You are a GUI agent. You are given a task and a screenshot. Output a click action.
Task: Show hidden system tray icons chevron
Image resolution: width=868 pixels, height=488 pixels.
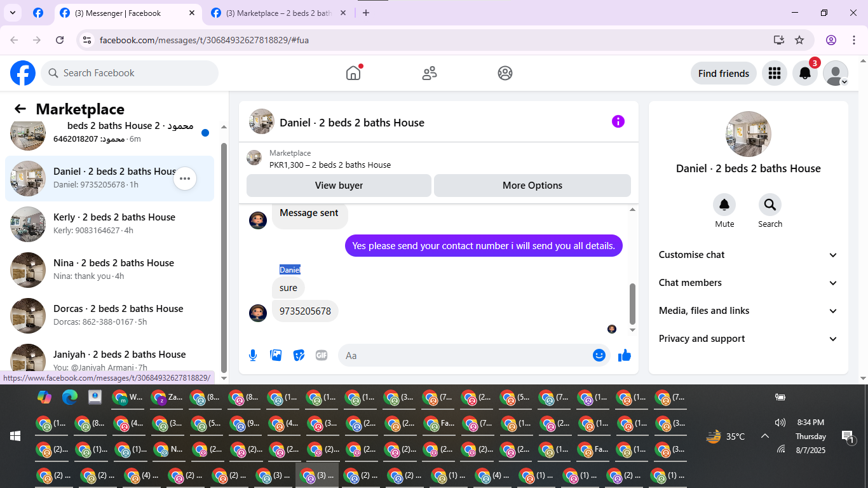click(x=765, y=436)
